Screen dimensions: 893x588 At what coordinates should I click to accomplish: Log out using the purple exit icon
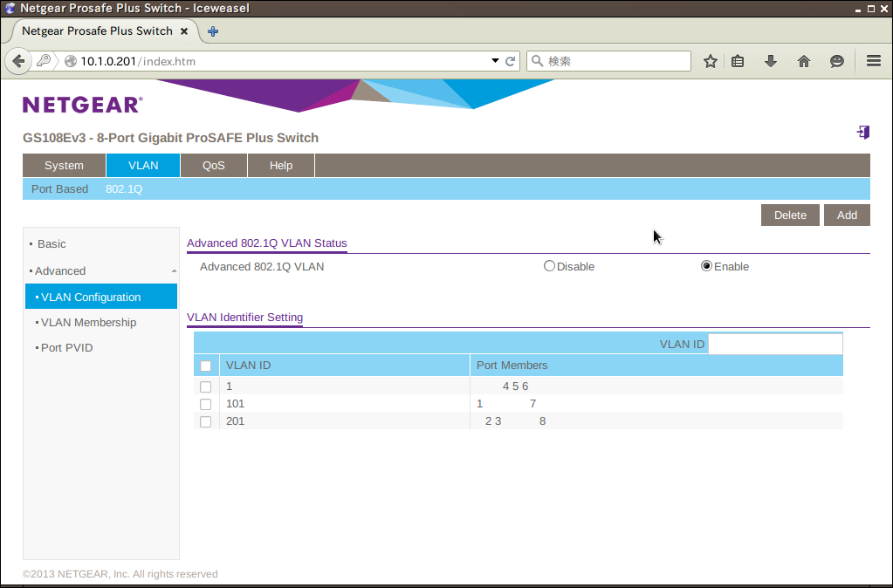863,132
